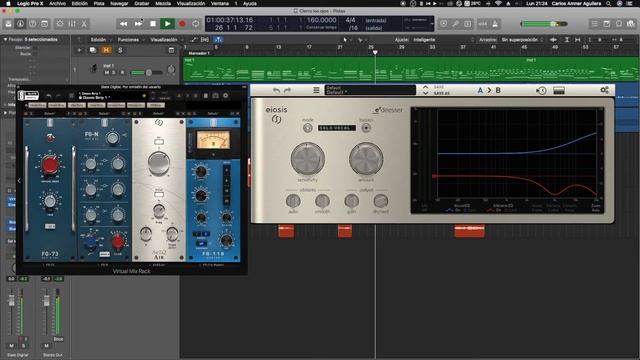
Task: Open the Toolbar button in control bar
Action: pyautogui.click(x=44, y=24)
